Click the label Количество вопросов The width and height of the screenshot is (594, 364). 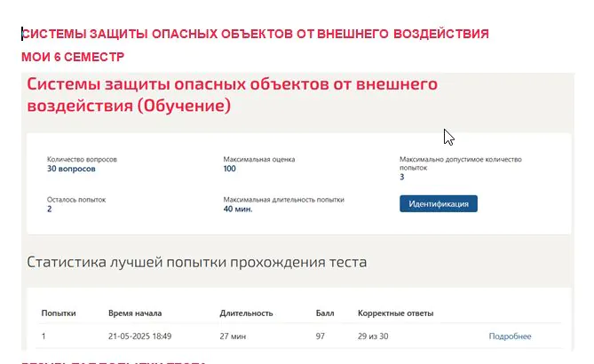82,160
